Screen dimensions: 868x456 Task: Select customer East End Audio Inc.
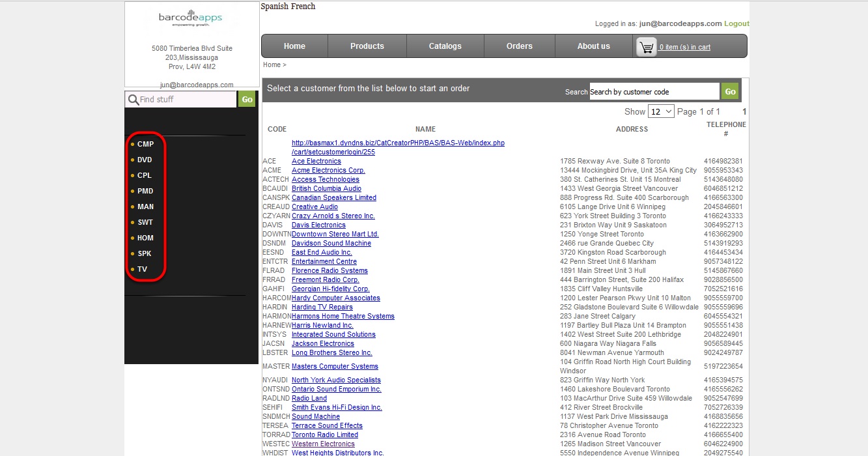click(x=322, y=252)
